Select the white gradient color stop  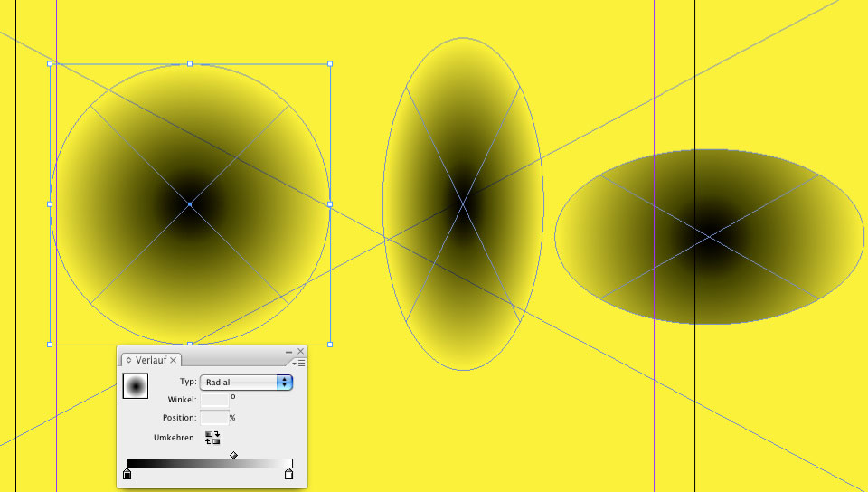(x=288, y=474)
